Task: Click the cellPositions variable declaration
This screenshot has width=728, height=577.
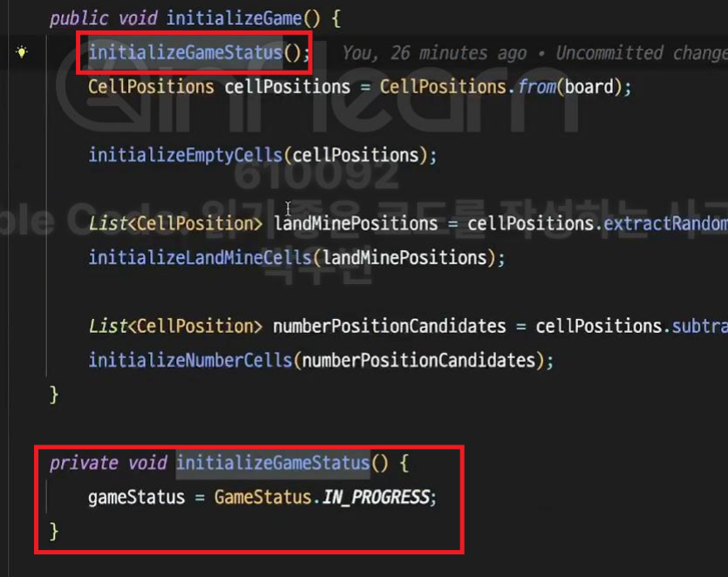Action: (x=288, y=87)
